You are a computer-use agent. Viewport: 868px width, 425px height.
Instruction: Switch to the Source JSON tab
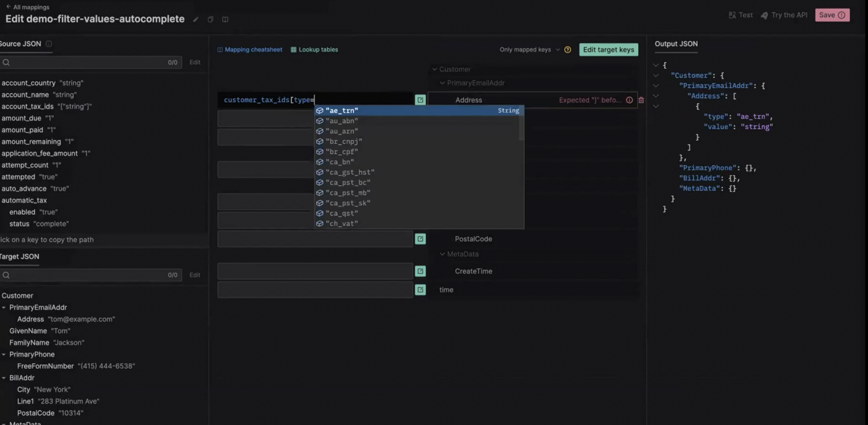coord(20,44)
